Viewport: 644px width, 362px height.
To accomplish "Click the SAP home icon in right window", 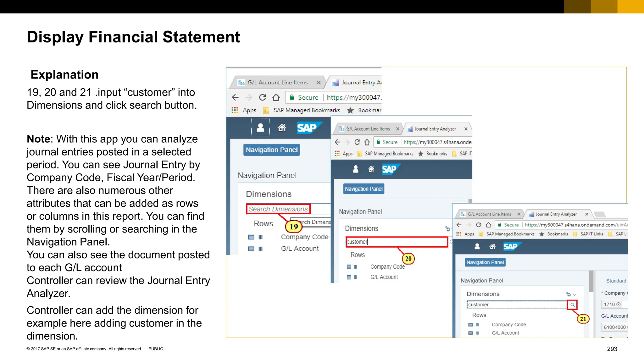I will (x=492, y=246).
